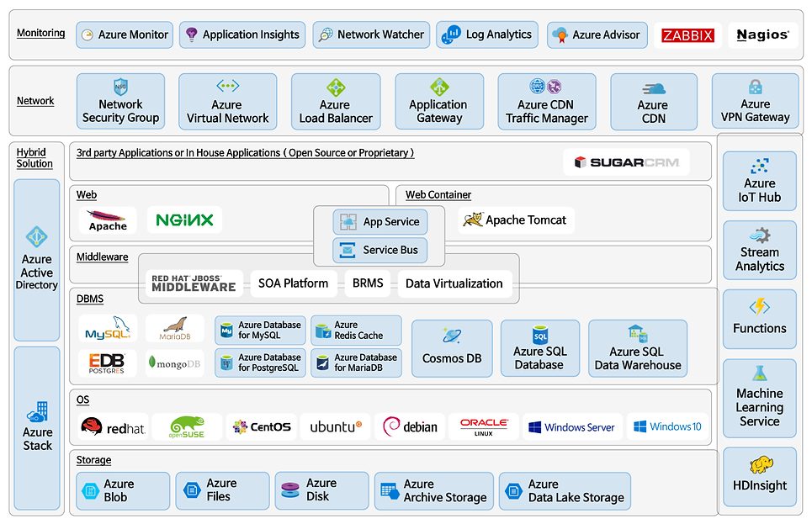Click the openSUSE chameleon logo

[187, 427]
